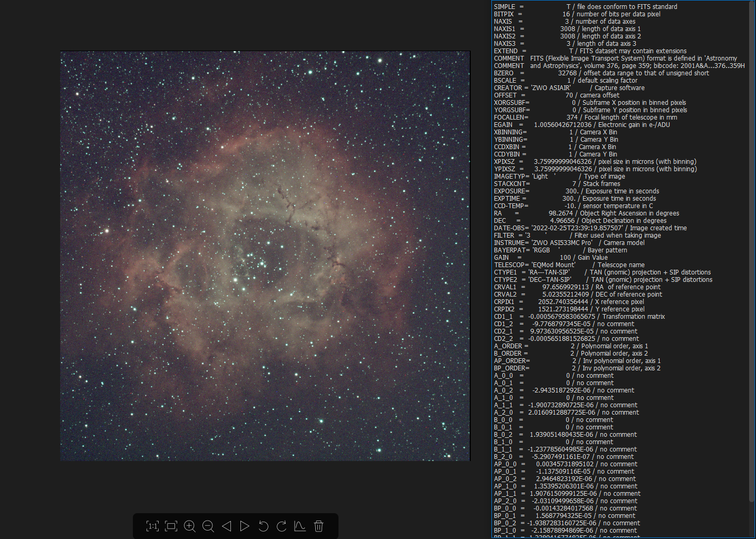
Task: Click the CD1_1 transformation matrix line
Action: 579,317
